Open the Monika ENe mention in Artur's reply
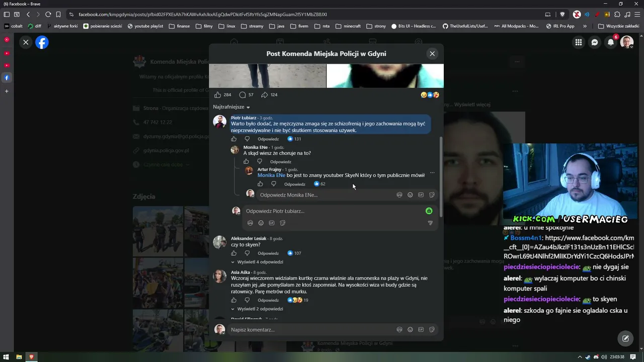 click(x=271, y=175)
